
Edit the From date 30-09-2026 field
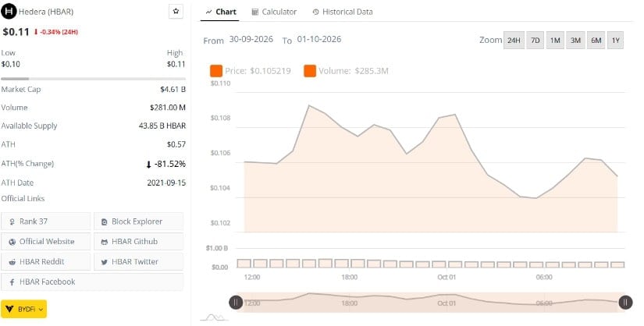click(251, 40)
